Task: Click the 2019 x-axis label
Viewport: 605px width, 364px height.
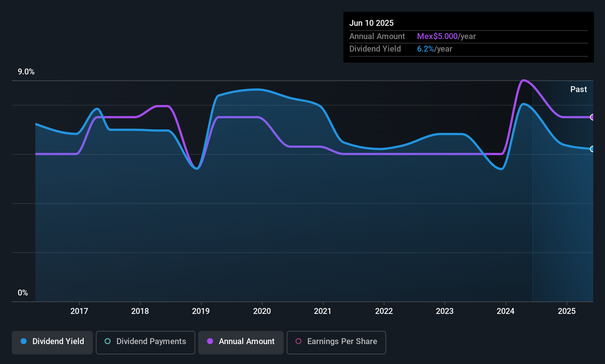Action: coord(201,311)
